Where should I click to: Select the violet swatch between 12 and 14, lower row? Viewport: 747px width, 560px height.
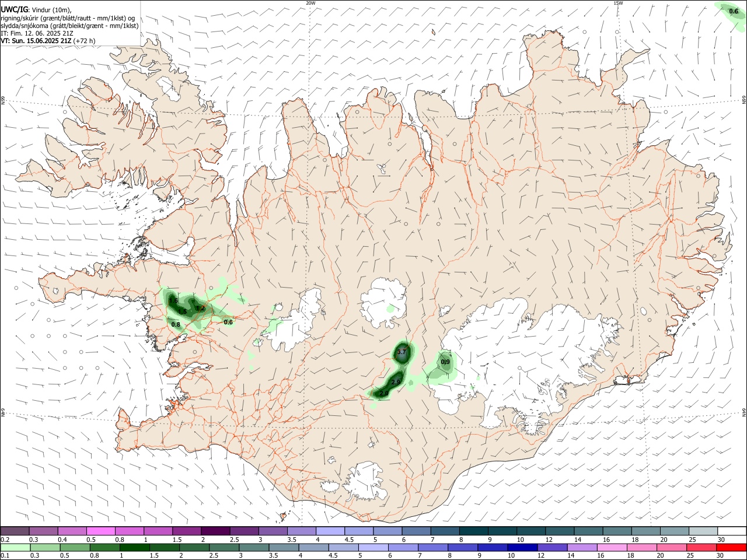click(x=552, y=547)
